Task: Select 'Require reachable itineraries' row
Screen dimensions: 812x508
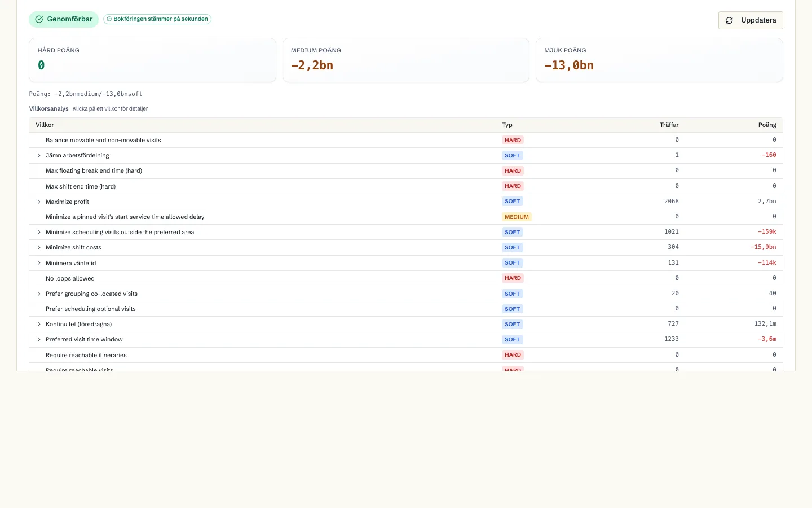Action: coord(406,355)
